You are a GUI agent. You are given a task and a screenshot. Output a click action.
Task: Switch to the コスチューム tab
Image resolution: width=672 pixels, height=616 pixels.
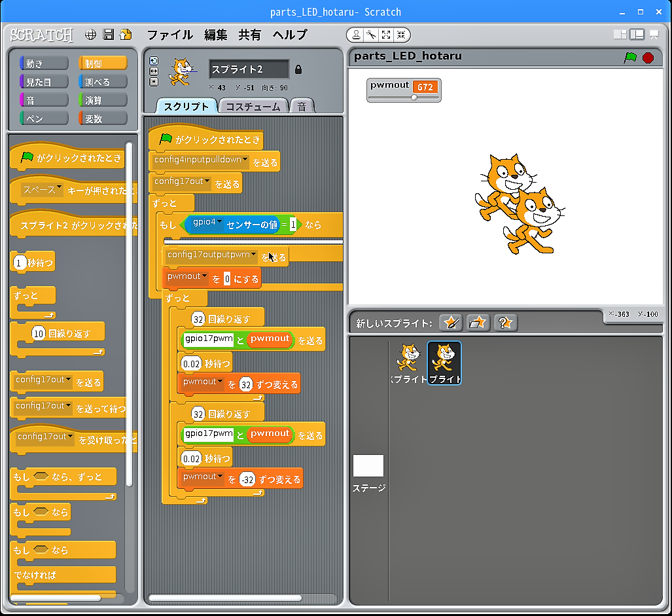tap(253, 106)
